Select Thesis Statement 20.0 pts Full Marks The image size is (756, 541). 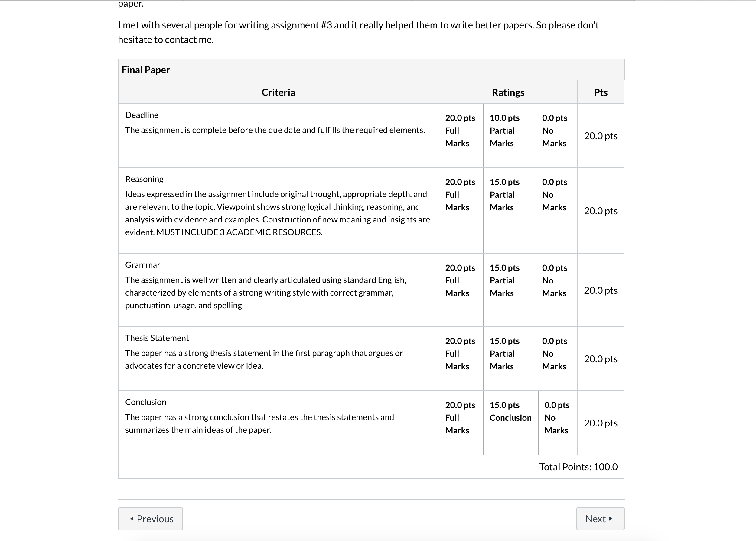(461, 359)
